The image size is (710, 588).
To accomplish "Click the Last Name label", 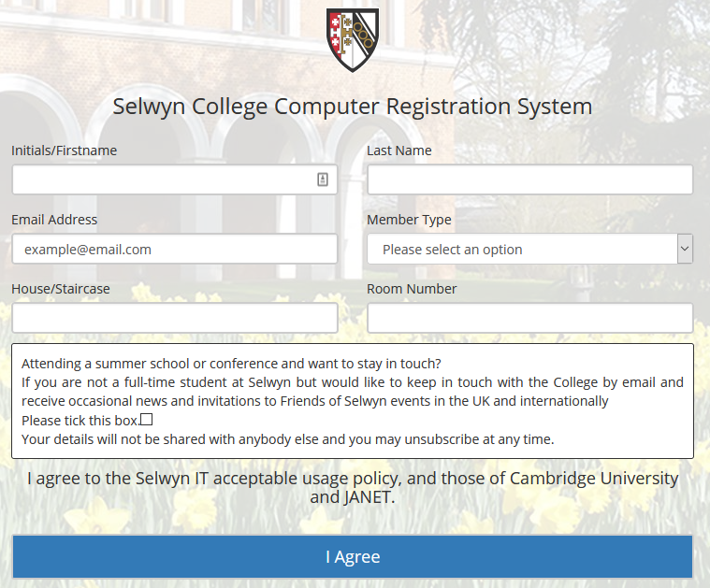I will 399,151.
